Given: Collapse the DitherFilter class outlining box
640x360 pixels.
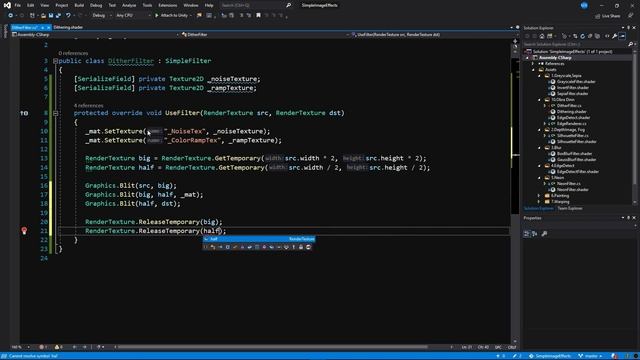Looking at the screenshot, I should coord(56,61).
